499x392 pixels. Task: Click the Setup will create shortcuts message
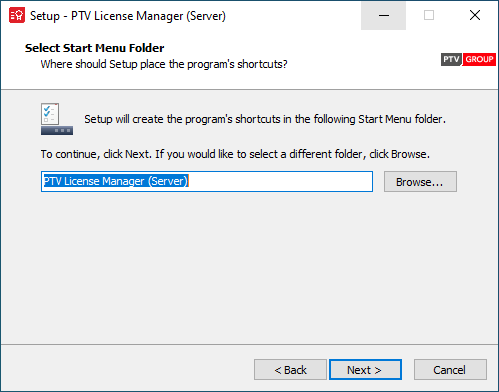265,119
